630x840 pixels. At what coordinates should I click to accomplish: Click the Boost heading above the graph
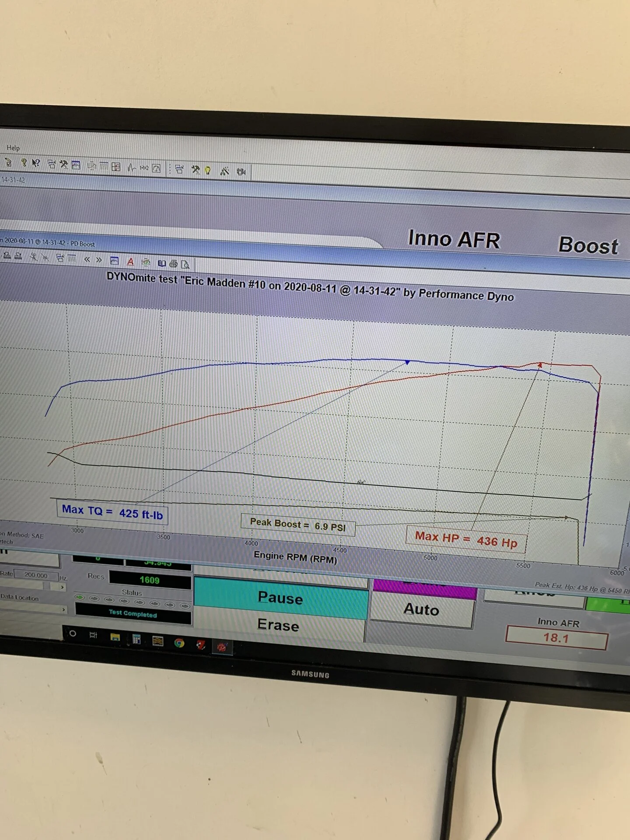pyautogui.click(x=589, y=245)
